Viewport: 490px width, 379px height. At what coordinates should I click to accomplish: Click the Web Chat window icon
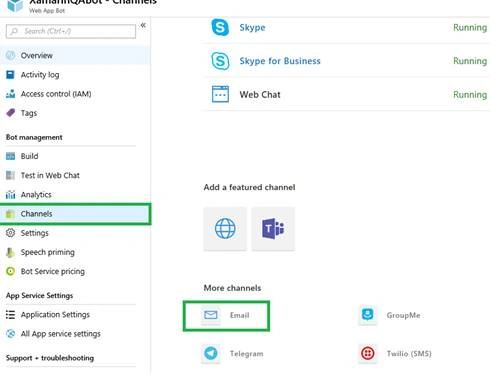(220, 94)
